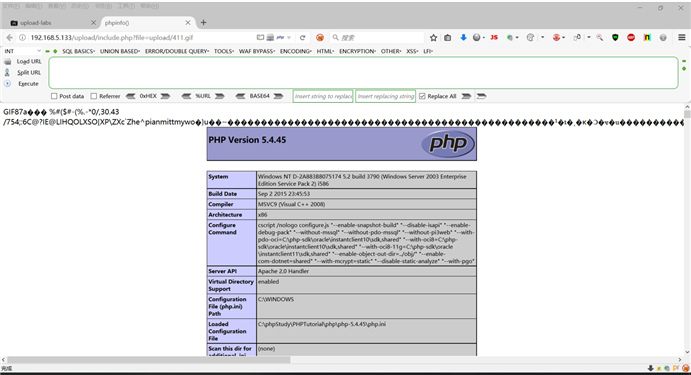691x375 pixels.
Task: Click the Load URL icon in HackBar
Action: pos(7,62)
